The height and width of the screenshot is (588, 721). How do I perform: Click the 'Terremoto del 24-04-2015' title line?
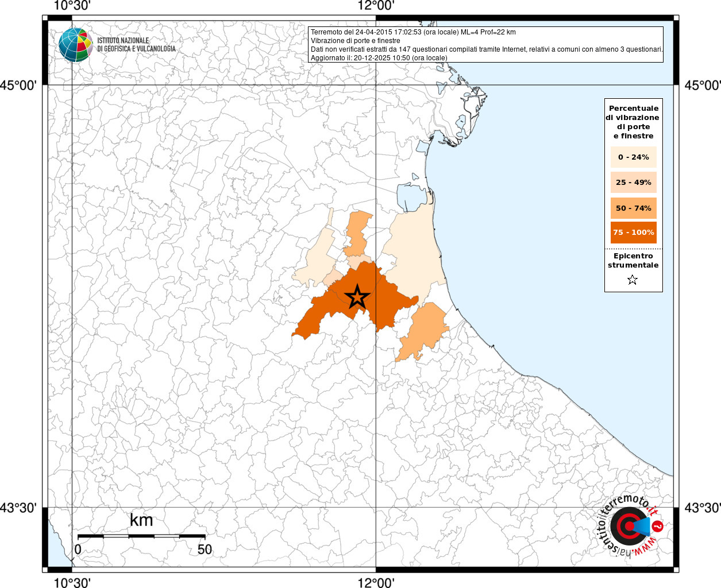click(x=413, y=32)
